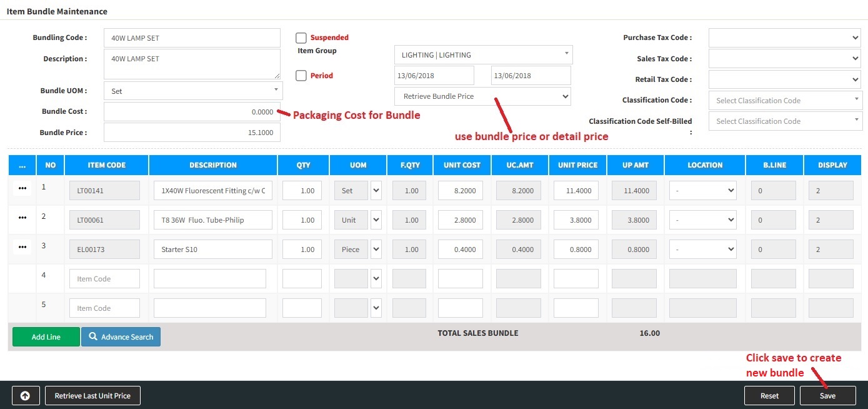Screen dimensions: 868x409
Task: Click the Bundle Price input field
Action: (192, 133)
